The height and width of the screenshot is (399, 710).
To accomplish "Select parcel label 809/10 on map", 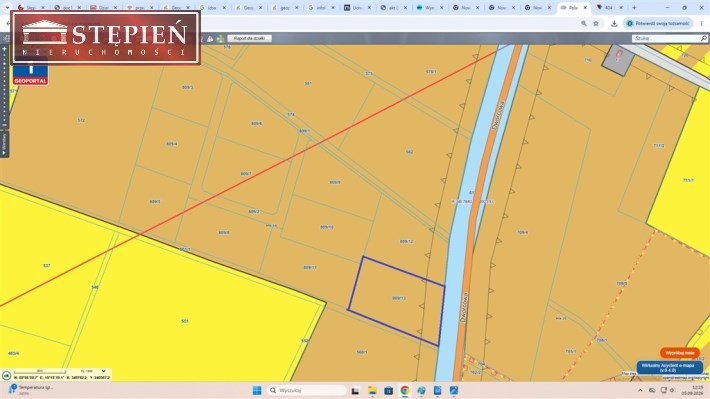I will point(326,227).
